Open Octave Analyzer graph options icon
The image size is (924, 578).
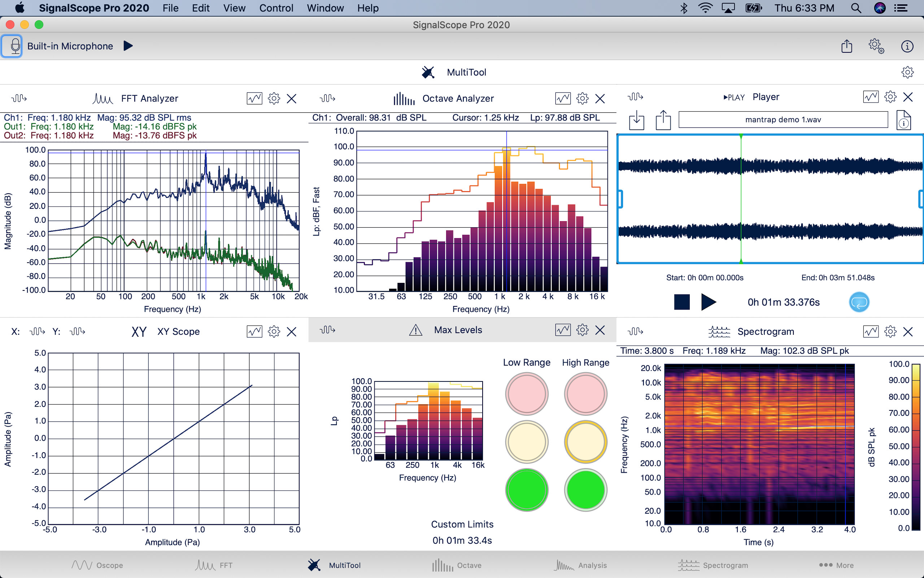point(563,99)
